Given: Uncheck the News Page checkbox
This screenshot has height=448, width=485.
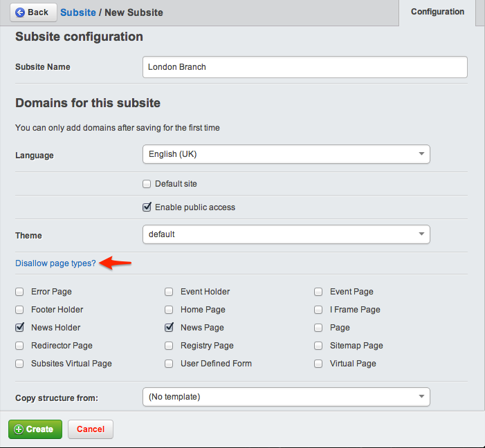Looking at the screenshot, I should coord(169,328).
